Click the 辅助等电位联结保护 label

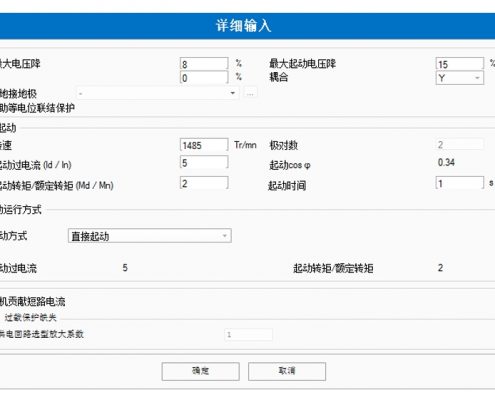37,108
